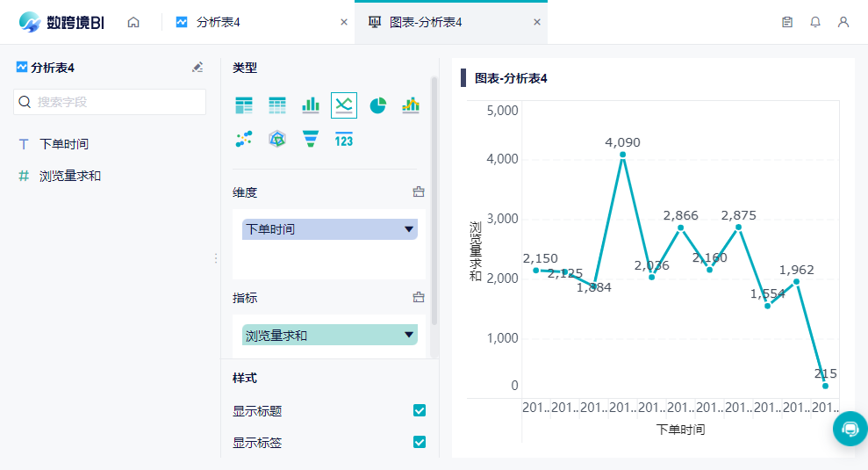Toggle the 显示标签 checkbox
Screen dimensions: 868x470
pyautogui.click(x=420, y=442)
